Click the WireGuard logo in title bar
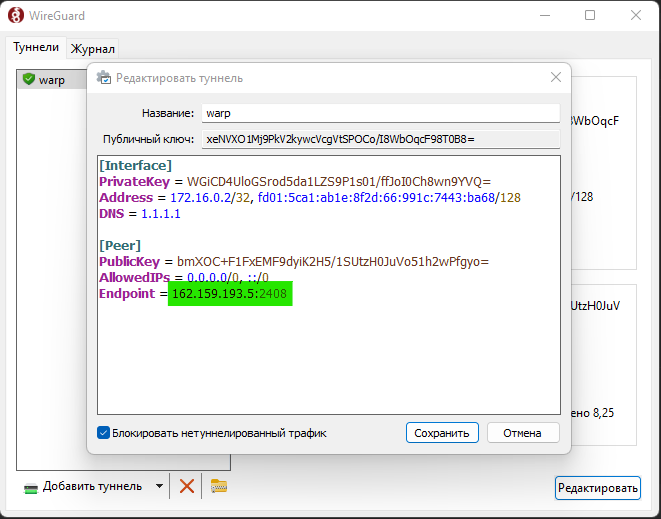This screenshot has height=519, width=661. 15,16
